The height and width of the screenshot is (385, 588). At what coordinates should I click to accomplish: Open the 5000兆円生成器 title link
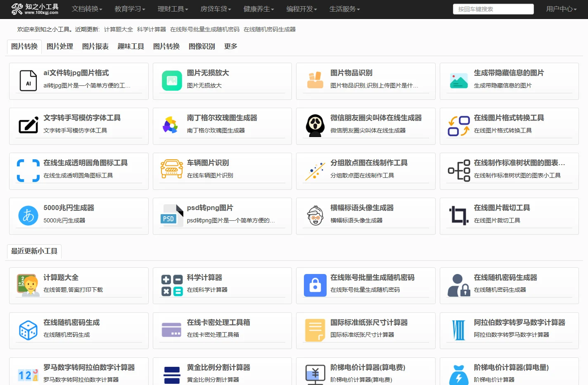coord(69,208)
